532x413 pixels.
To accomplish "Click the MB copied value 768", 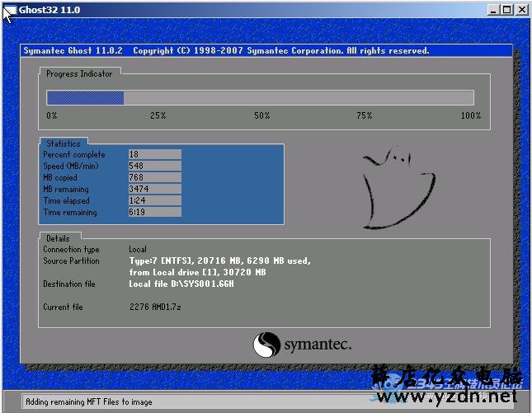I will [155, 177].
